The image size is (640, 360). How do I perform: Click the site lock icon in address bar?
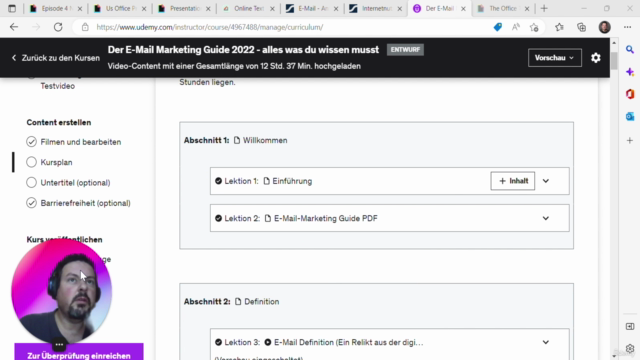[x=85, y=27]
